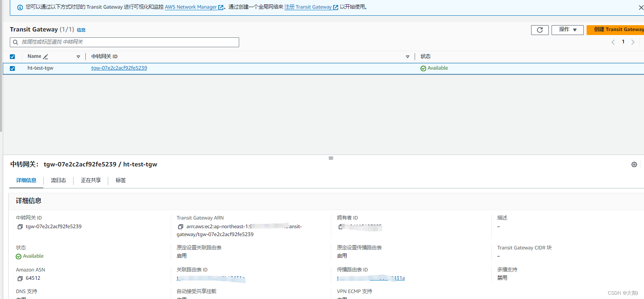Copy the 拥有者 ID value

pos(341,227)
